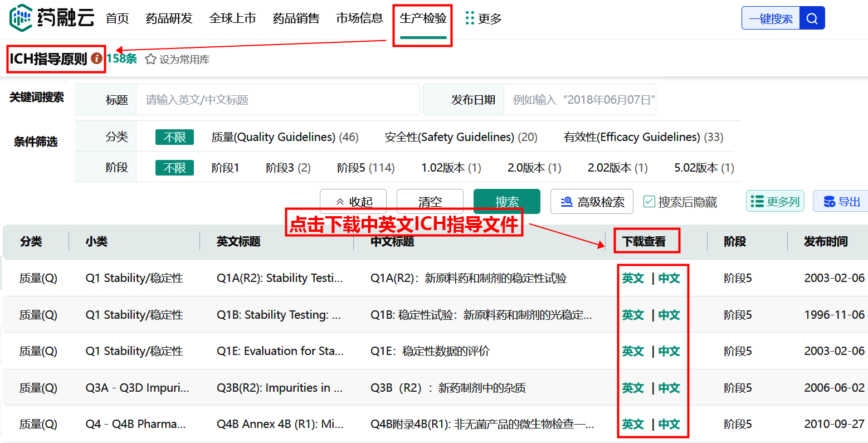Screen dimensions: 868x443
Task: Open the 市场信息 navigation tab
Action: pyautogui.click(x=359, y=18)
